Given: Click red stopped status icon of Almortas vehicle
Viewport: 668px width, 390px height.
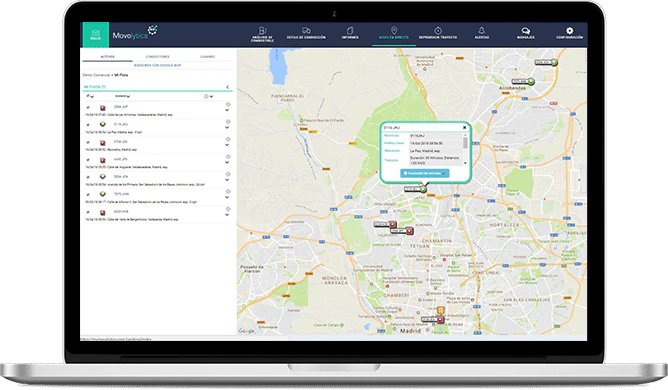Looking at the screenshot, I should (x=103, y=108).
